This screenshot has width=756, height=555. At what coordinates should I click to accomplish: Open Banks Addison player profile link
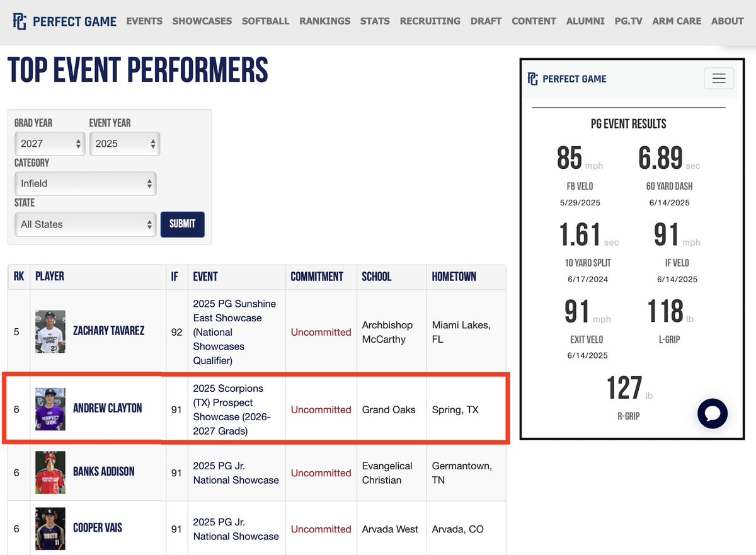[x=103, y=471]
